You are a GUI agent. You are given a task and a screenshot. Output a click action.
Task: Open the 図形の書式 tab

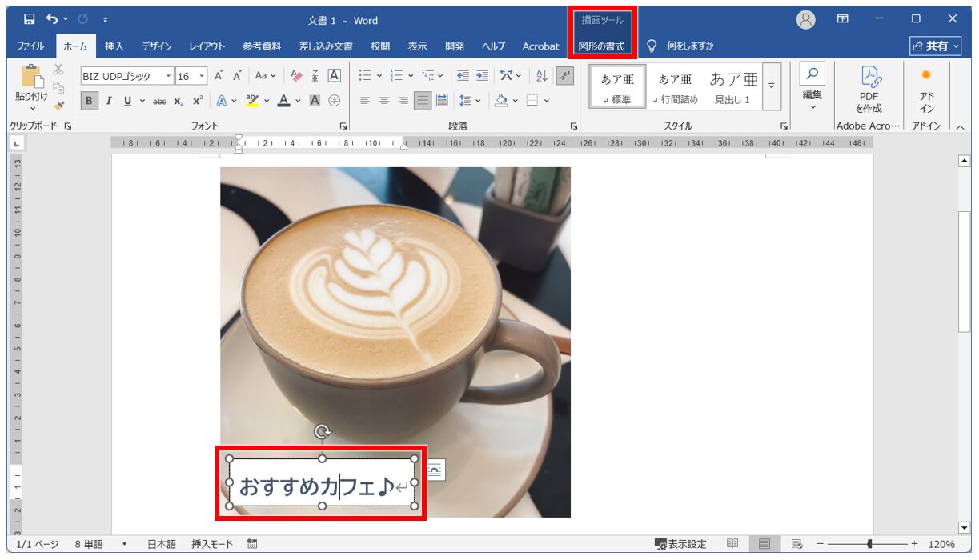pyautogui.click(x=602, y=46)
